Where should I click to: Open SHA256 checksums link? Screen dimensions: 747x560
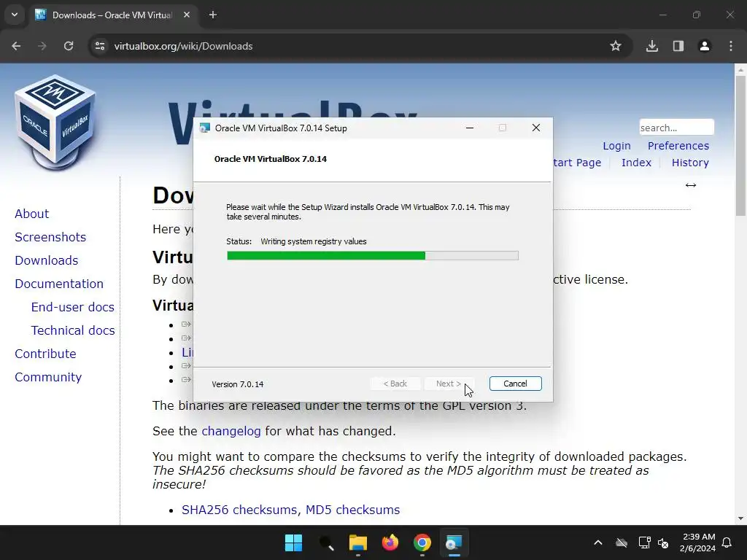(x=241, y=510)
